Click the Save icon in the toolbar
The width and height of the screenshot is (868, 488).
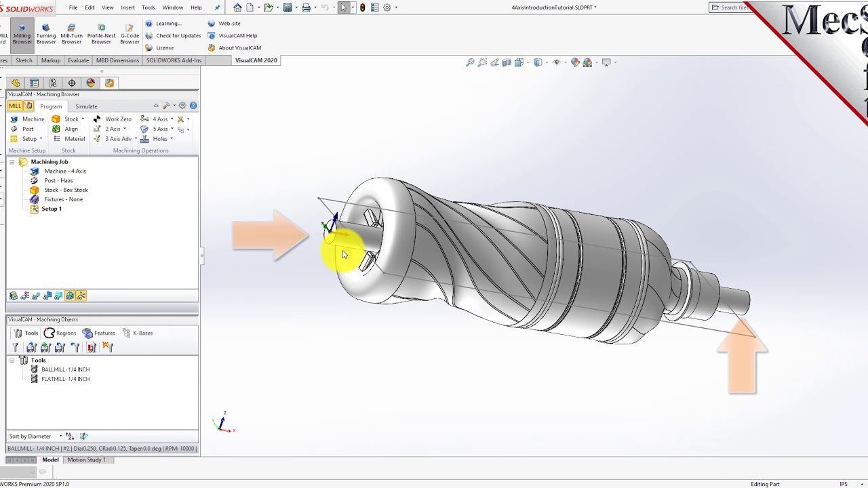tap(288, 7)
